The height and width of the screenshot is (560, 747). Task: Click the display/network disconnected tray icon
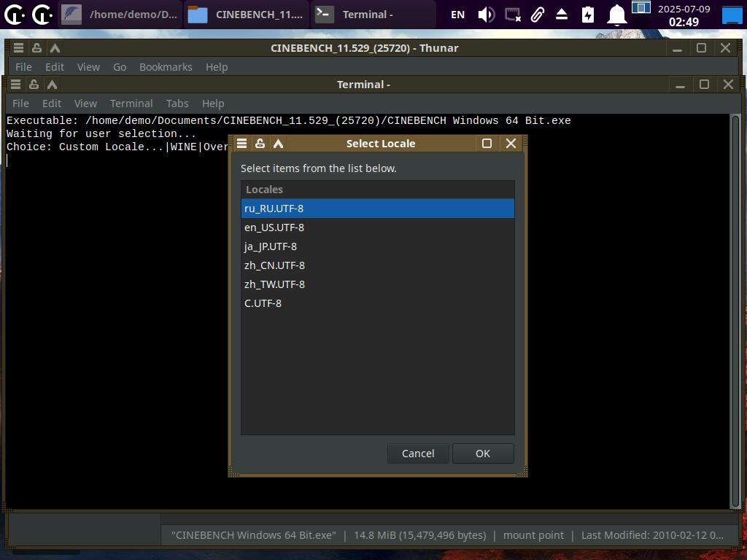pyautogui.click(x=513, y=15)
